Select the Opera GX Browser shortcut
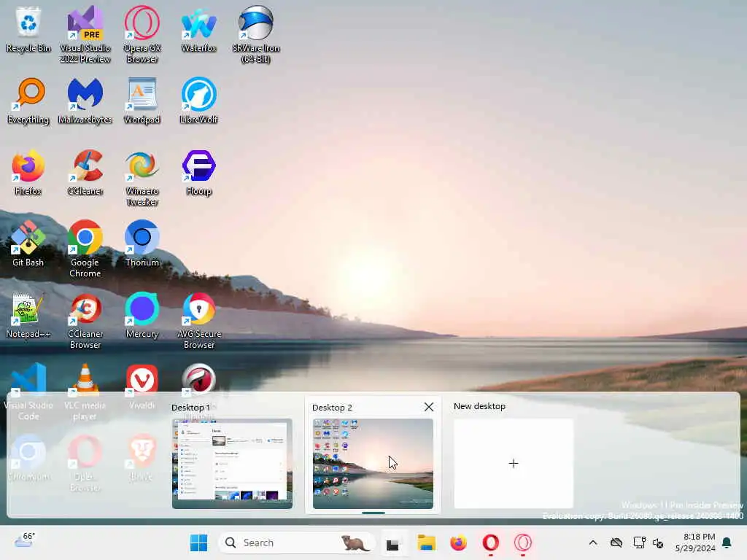Screen dimensions: 747x560 click(142, 35)
